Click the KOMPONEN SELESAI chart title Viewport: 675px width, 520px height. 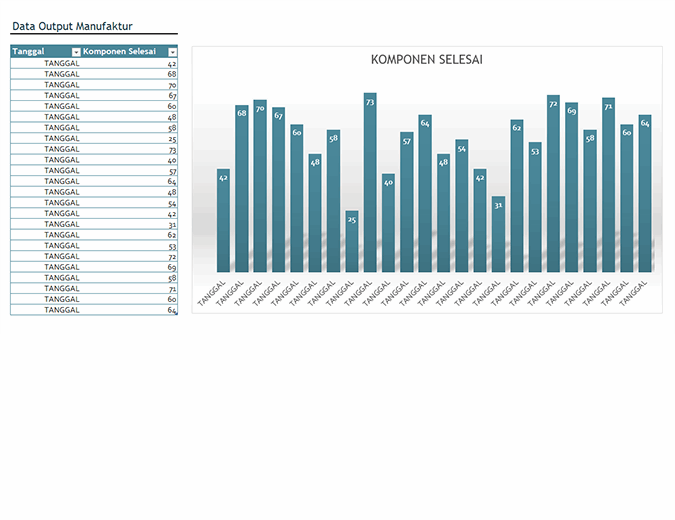point(427,60)
